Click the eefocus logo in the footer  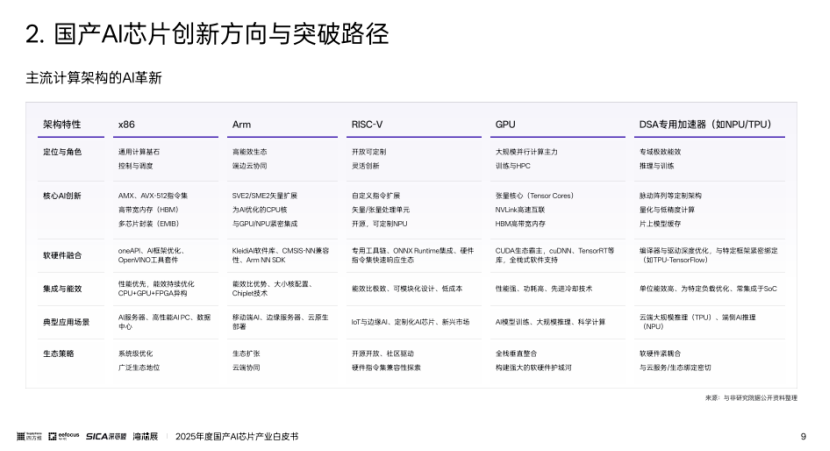(x=65, y=437)
